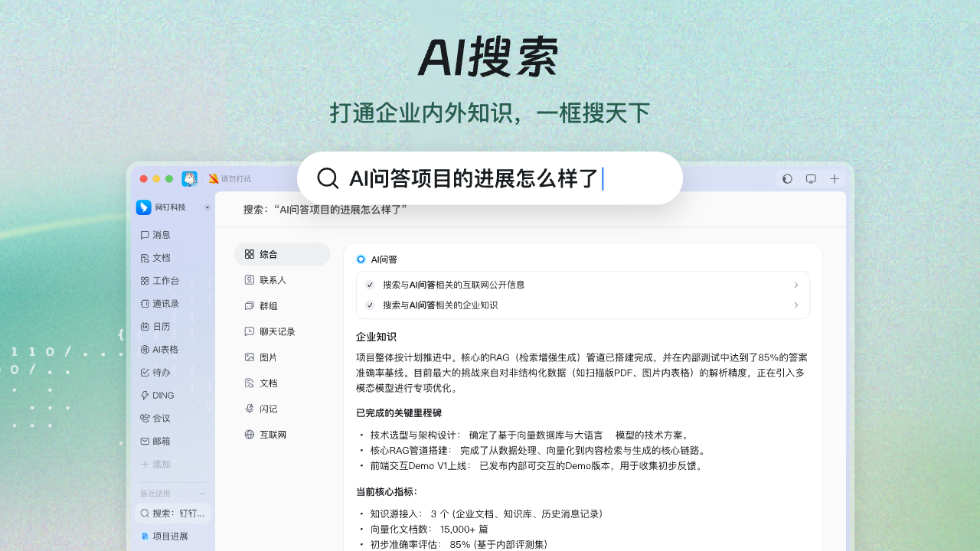Open 会议 in the left sidebar

(161, 419)
